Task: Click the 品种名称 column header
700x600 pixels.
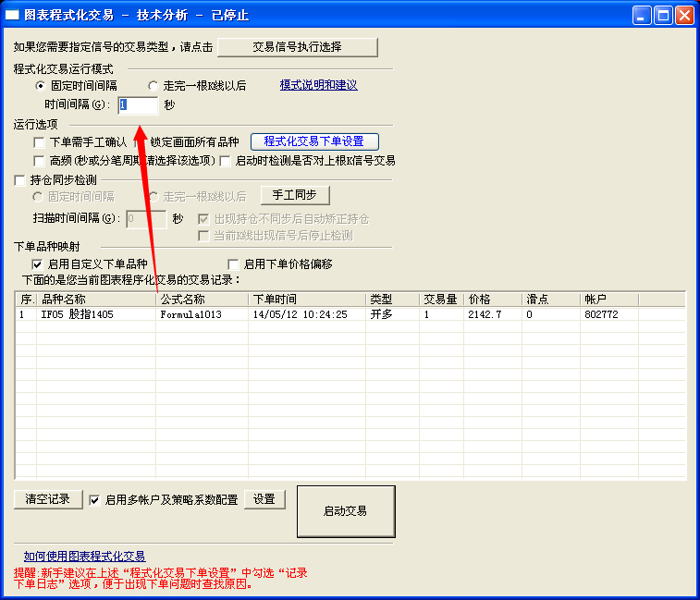Action: pos(96,300)
